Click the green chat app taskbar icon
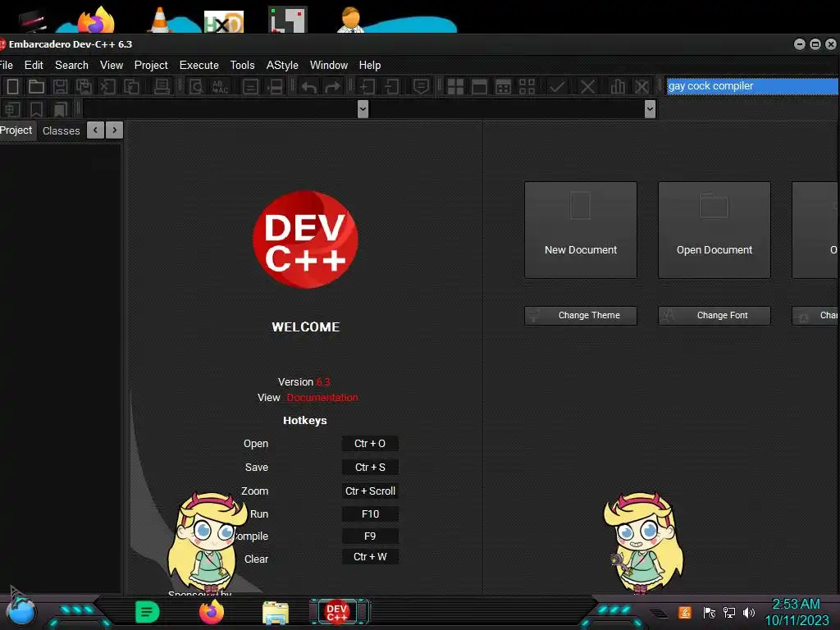This screenshot has height=630, width=840. coord(148,612)
